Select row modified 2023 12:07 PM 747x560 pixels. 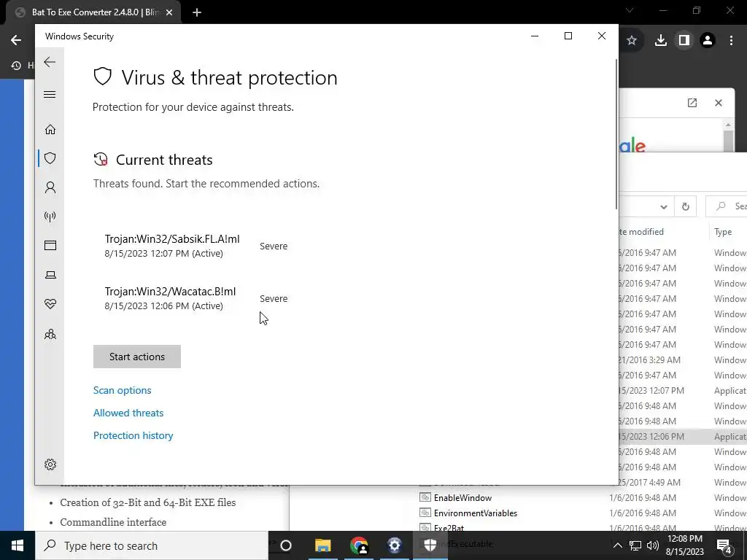(x=682, y=391)
